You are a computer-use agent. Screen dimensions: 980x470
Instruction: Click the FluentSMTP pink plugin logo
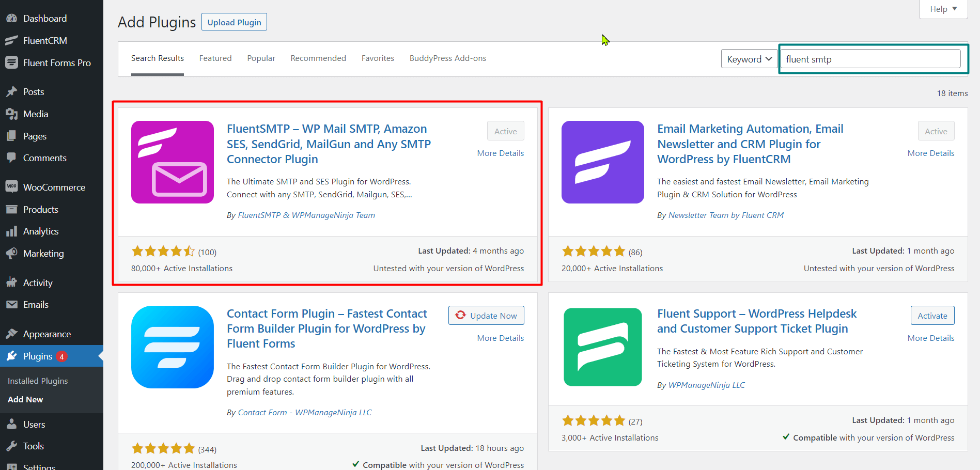(173, 162)
